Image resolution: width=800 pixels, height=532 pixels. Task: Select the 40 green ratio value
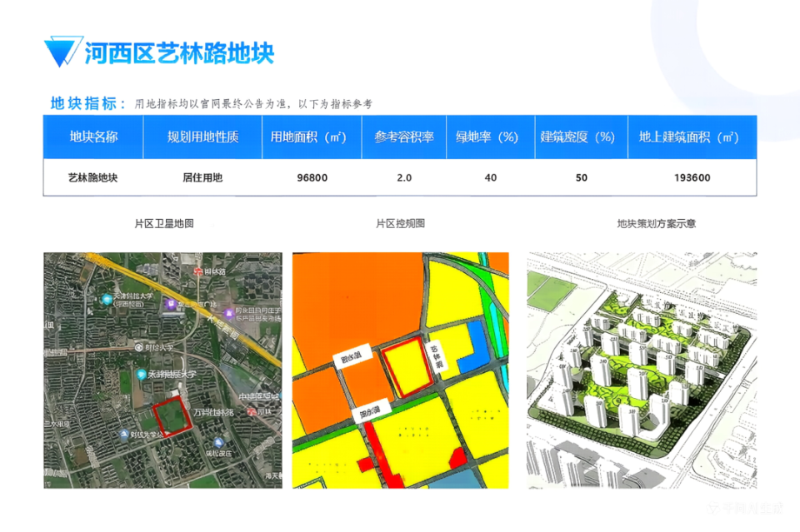point(490,178)
